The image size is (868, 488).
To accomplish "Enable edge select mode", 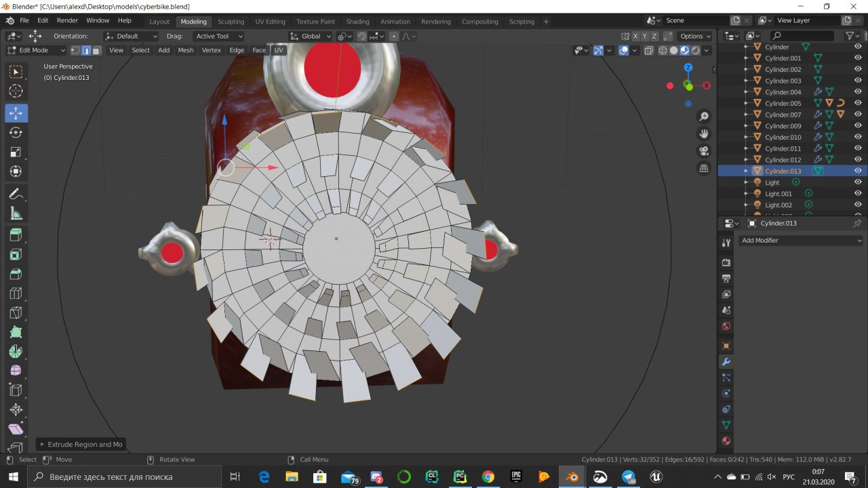I will (85, 50).
